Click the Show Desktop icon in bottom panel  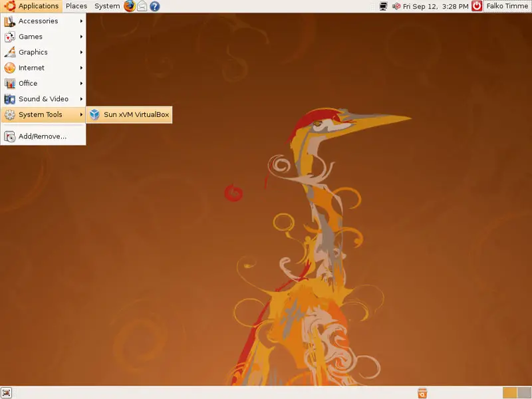[7, 392]
